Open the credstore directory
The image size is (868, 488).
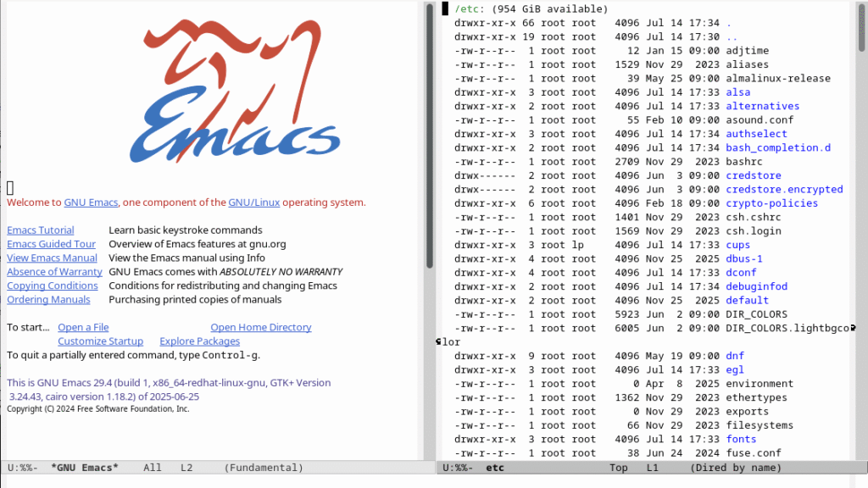(754, 175)
